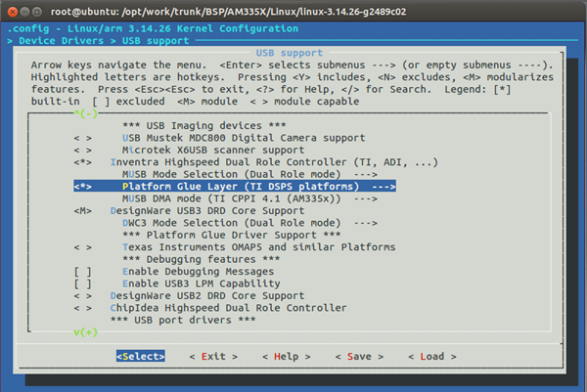This screenshot has width=587, height=392.
Task: Click the terminal title bar path text
Action: coord(228,12)
